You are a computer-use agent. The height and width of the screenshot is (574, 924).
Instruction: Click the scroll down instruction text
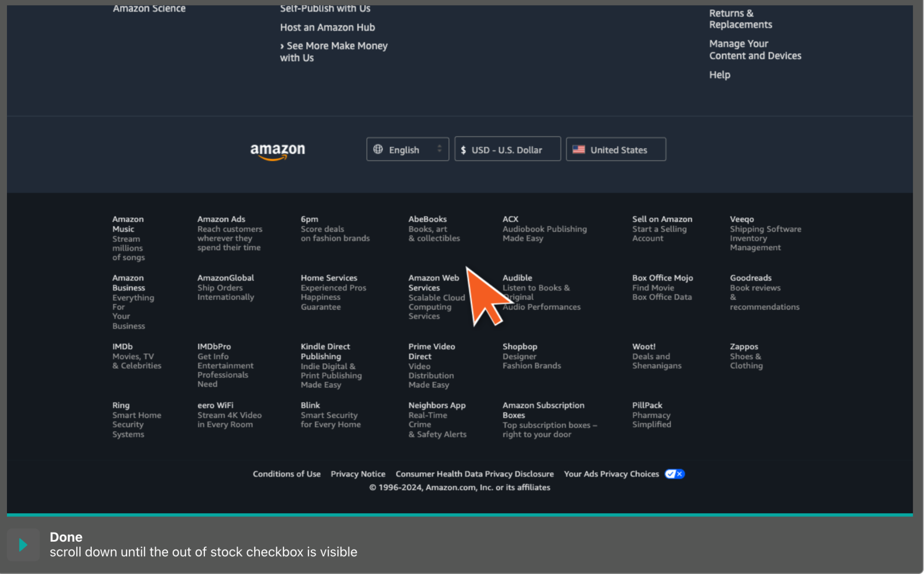click(203, 552)
